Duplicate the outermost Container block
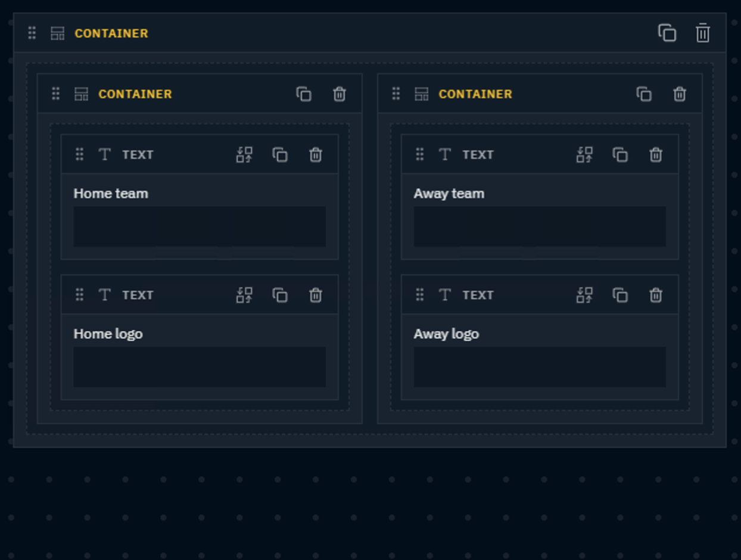Image resolution: width=741 pixels, height=560 pixels. pos(667,33)
